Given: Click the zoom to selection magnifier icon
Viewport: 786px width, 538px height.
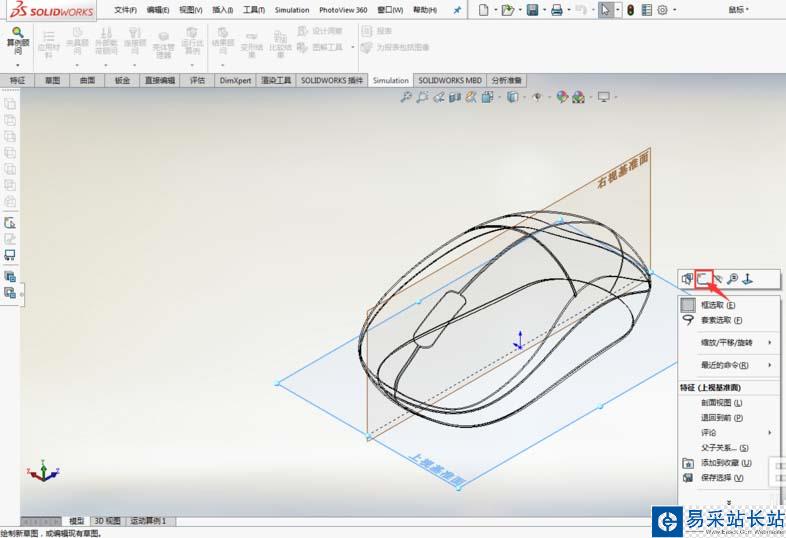Looking at the screenshot, I should point(732,277).
